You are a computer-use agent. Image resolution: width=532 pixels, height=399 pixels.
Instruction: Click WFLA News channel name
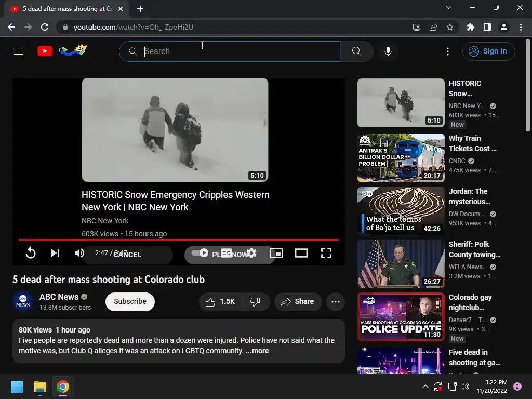pyautogui.click(x=468, y=267)
